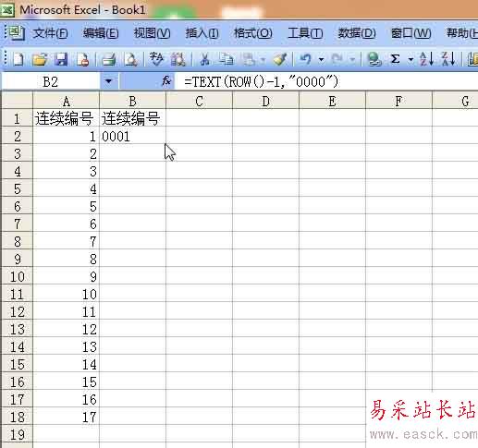Click the Select All corner box
This screenshot has height=448, width=478.
tap(17, 100)
